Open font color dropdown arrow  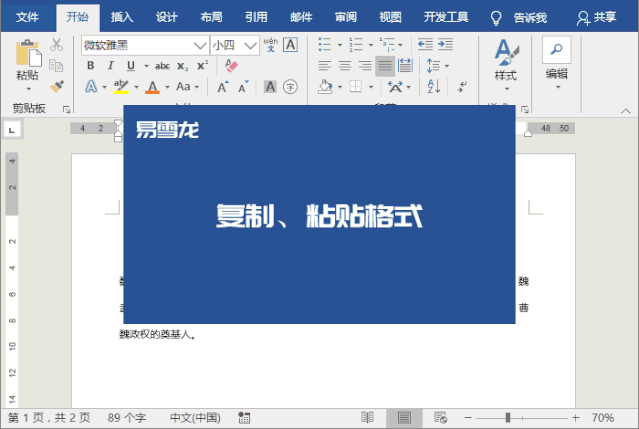(167, 87)
